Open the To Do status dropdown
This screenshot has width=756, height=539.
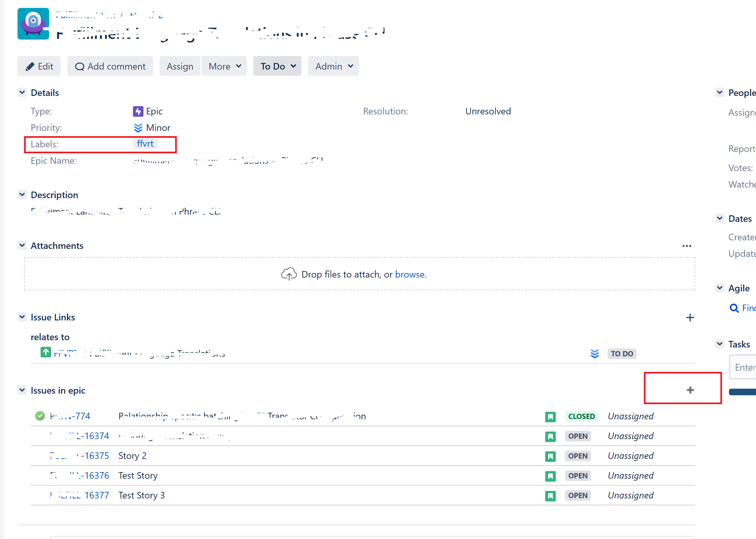(277, 66)
